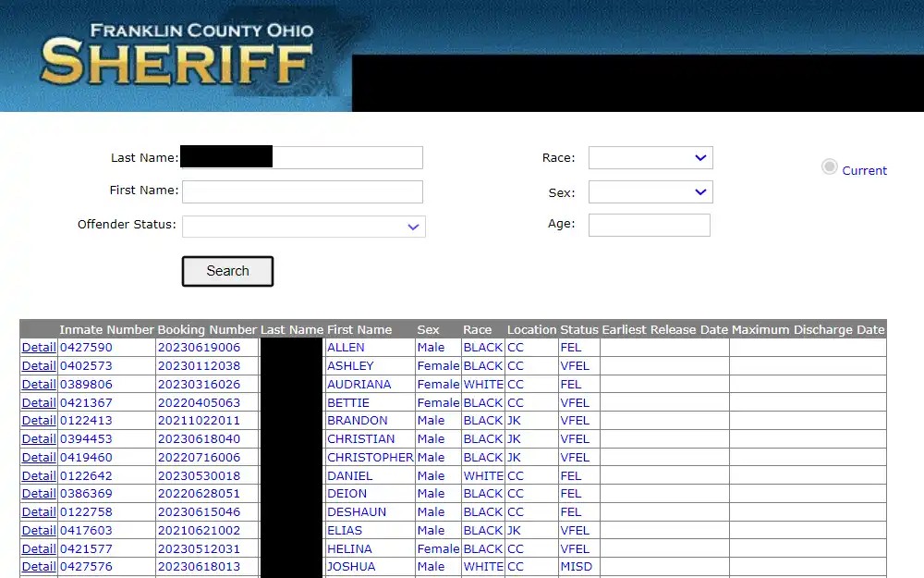Open Detail link for inmate ALLEN
The width and height of the screenshot is (924, 578).
pos(38,347)
